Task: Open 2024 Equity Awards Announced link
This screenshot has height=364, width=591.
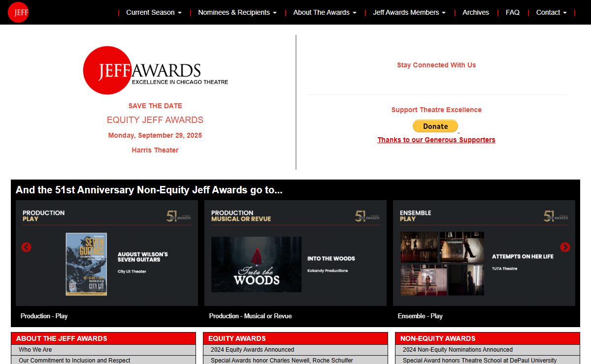Action: coord(252,350)
